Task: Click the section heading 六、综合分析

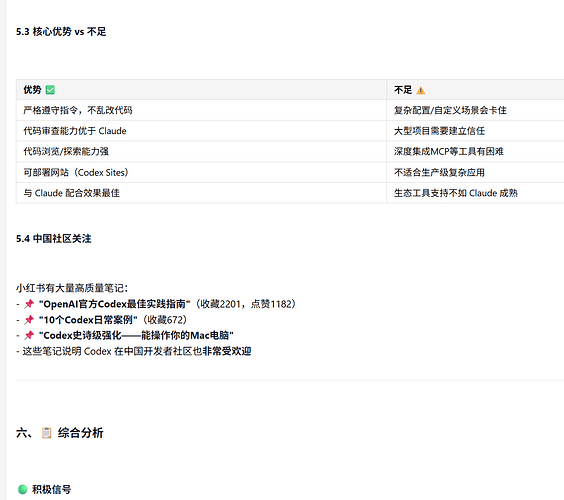Action: 60,432
